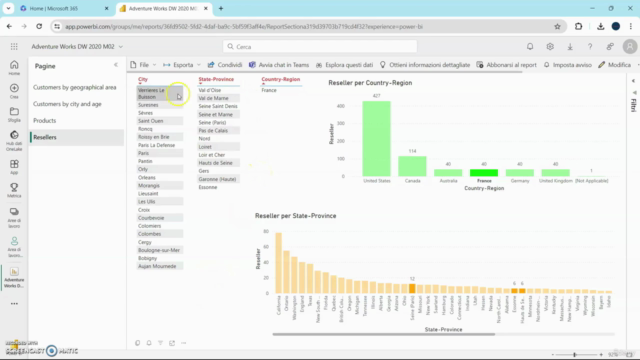Open the App icon in sidebar
This screenshot has height=360, width=640.
click(14, 167)
